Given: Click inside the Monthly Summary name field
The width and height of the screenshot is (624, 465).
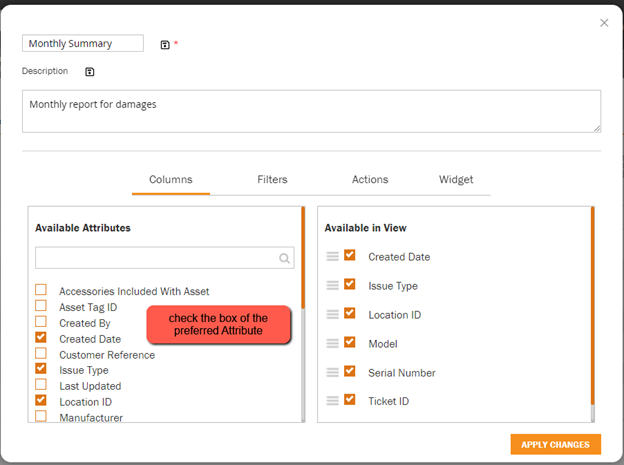Looking at the screenshot, I should 83,43.
